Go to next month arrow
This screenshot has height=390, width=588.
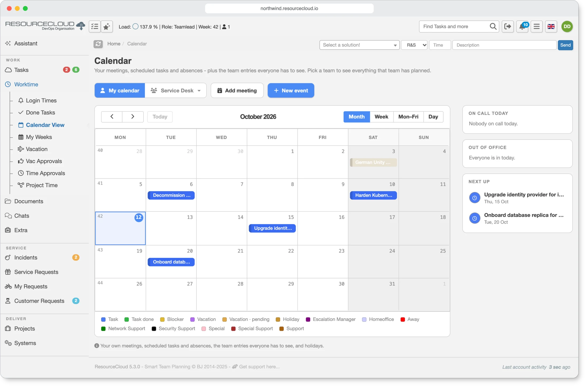(133, 117)
